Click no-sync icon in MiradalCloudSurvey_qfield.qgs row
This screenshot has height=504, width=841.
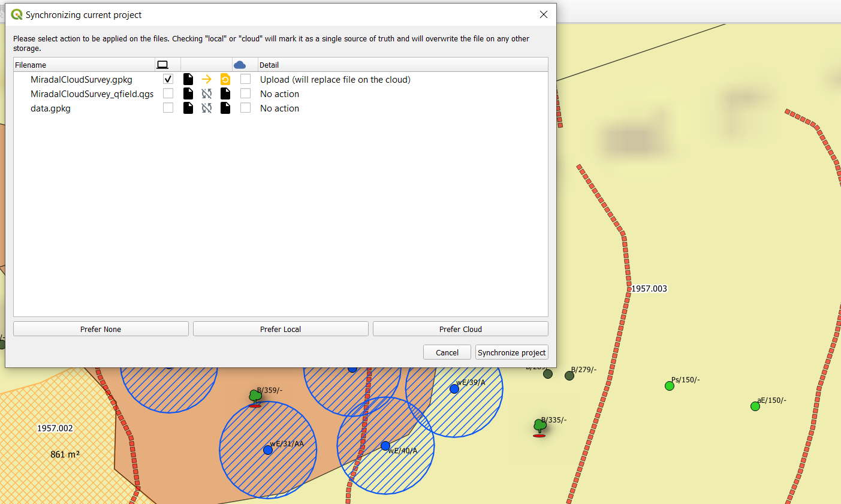(207, 93)
